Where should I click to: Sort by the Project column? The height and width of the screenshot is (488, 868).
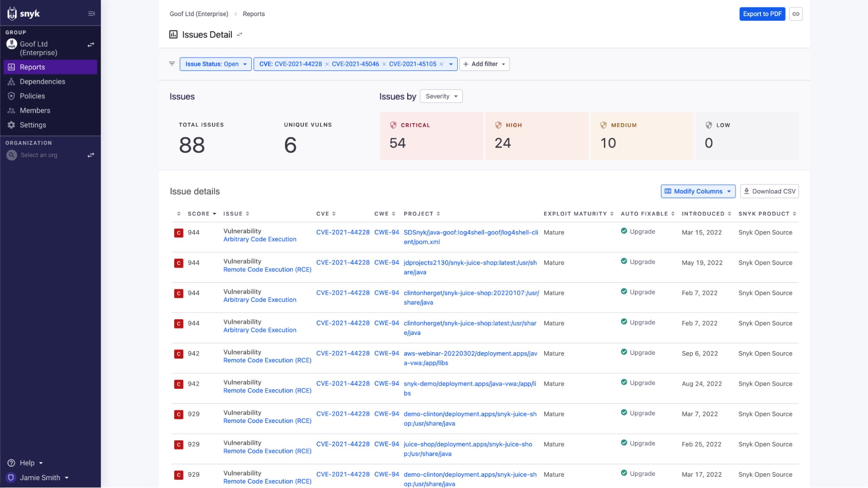[422, 214]
